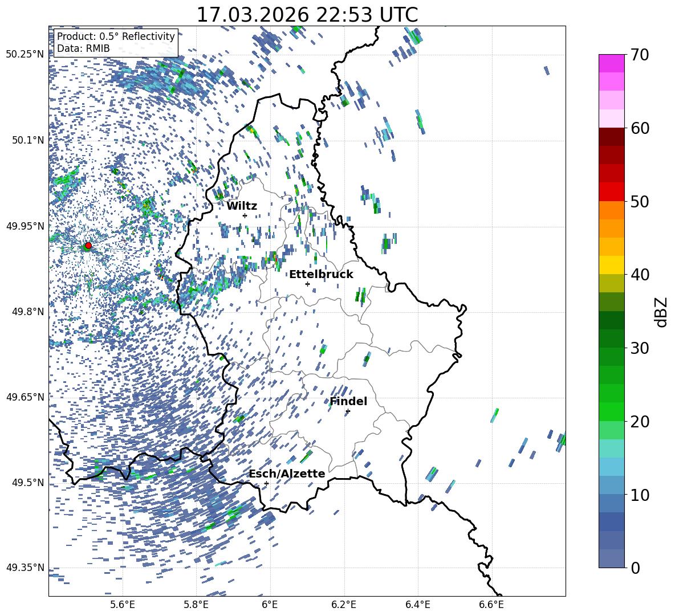This screenshot has height=616, width=675.
Task: Click the Findel station cross marker
Action: pyautogui.click(x=348, y=411)
